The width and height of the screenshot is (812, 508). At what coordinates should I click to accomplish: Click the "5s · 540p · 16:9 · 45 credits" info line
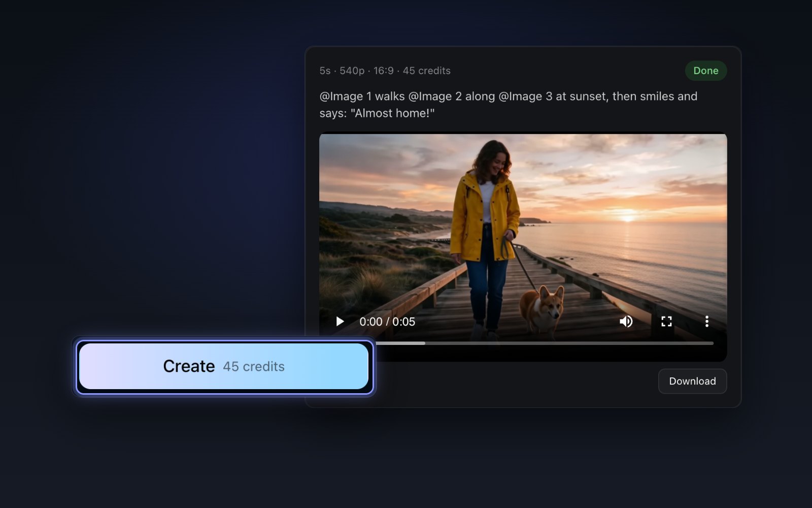click(385, 71)
